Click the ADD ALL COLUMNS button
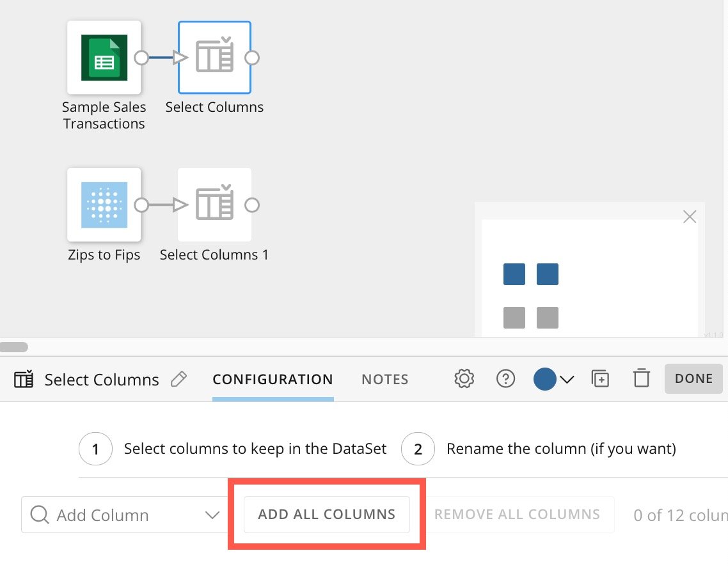728x583 pixels. point(327,515)
